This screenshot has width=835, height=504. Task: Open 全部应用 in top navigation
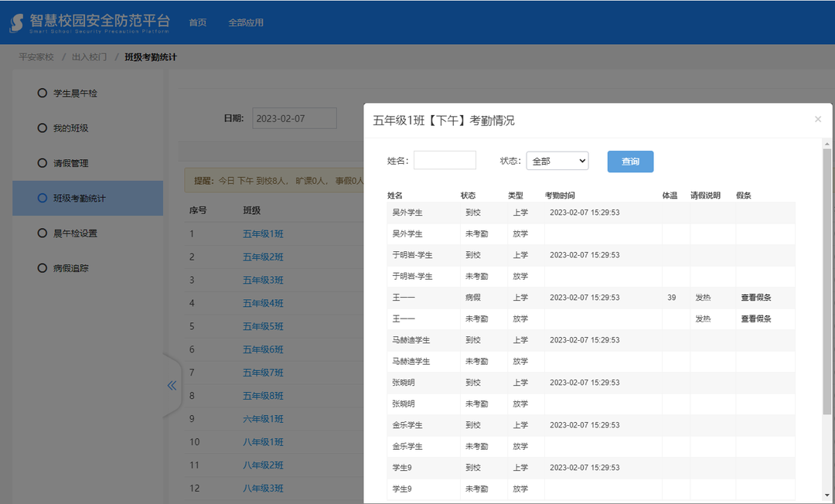click(x=246, y=22)
